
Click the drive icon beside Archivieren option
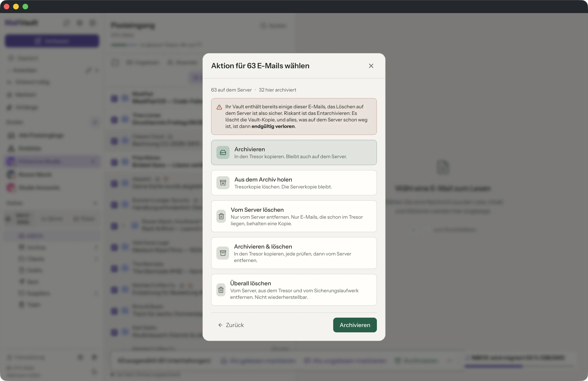click(223, 152)
